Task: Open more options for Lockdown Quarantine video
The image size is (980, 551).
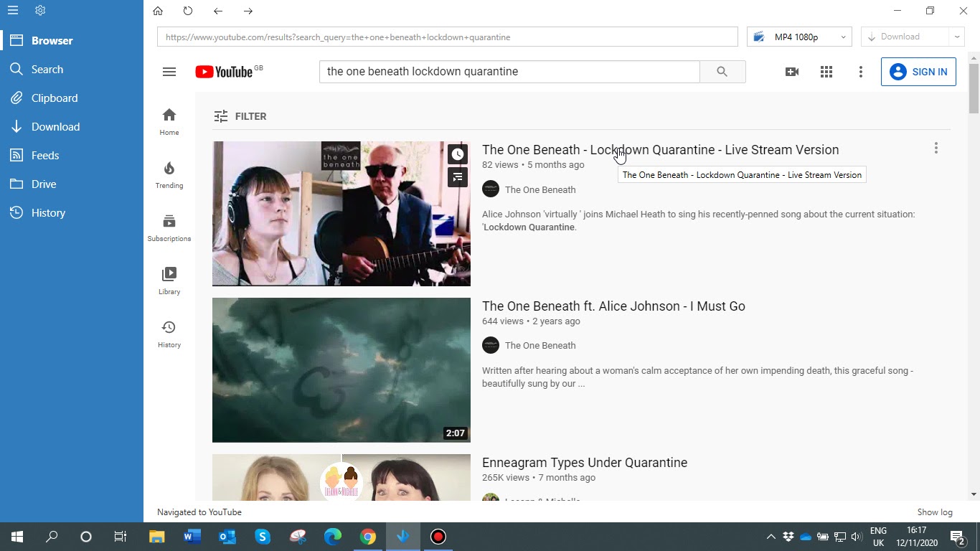Action: coord(936,149)
